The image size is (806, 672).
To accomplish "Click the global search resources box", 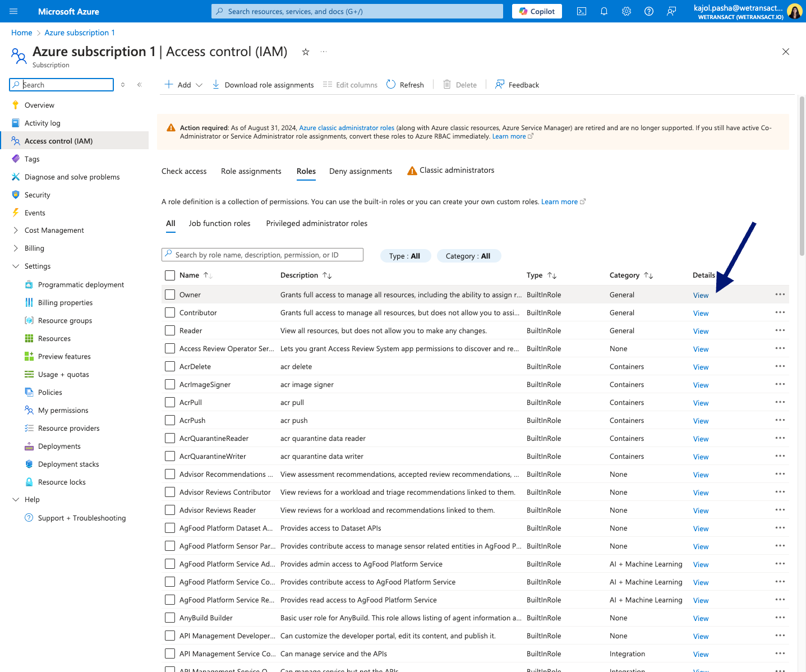I will (357, 11).
